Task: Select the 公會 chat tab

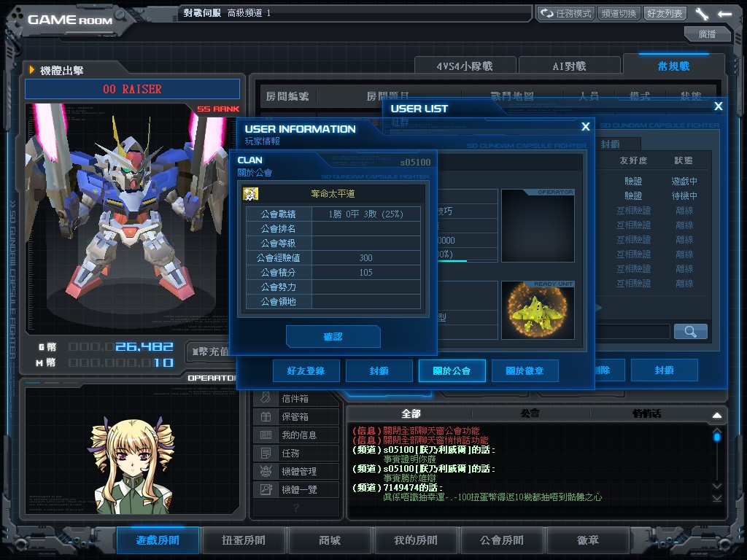Action: (x=530, y=414)
